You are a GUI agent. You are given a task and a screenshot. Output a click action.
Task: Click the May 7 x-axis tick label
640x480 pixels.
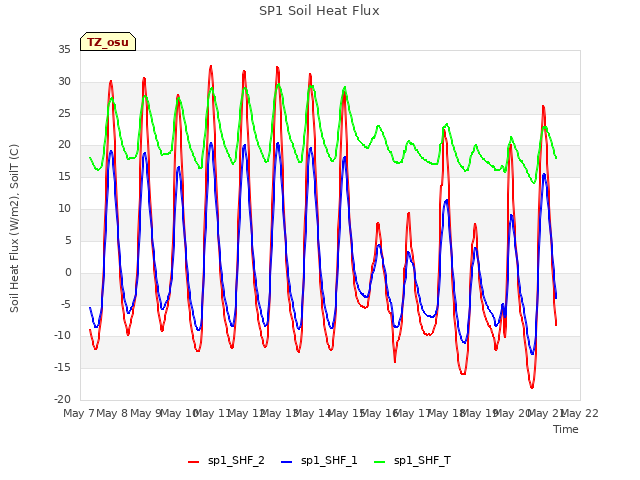(x=78, y=413)
